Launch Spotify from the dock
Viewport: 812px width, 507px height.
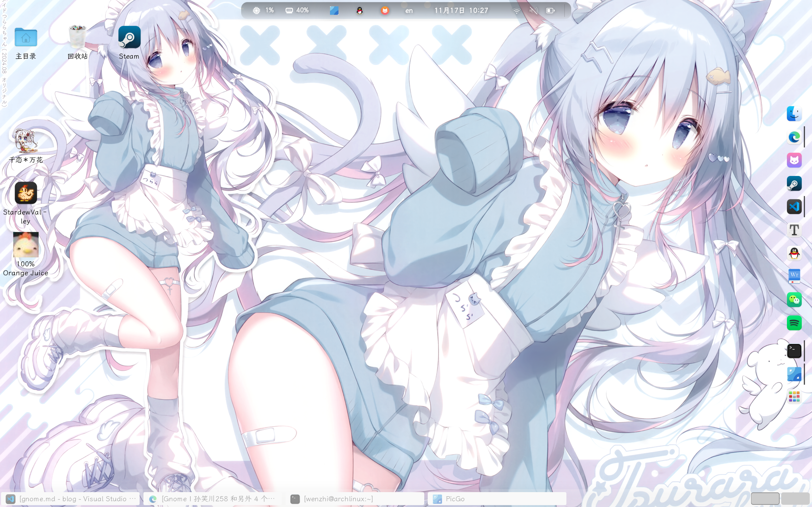tap(794, 323)
